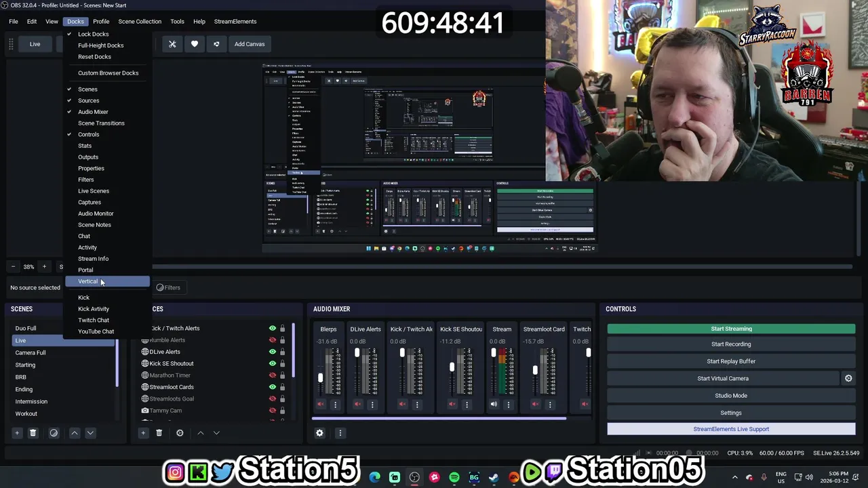The image size is (868, 488).
Task: Show the Rumble Alerts source
Action: tap(273, 340)
